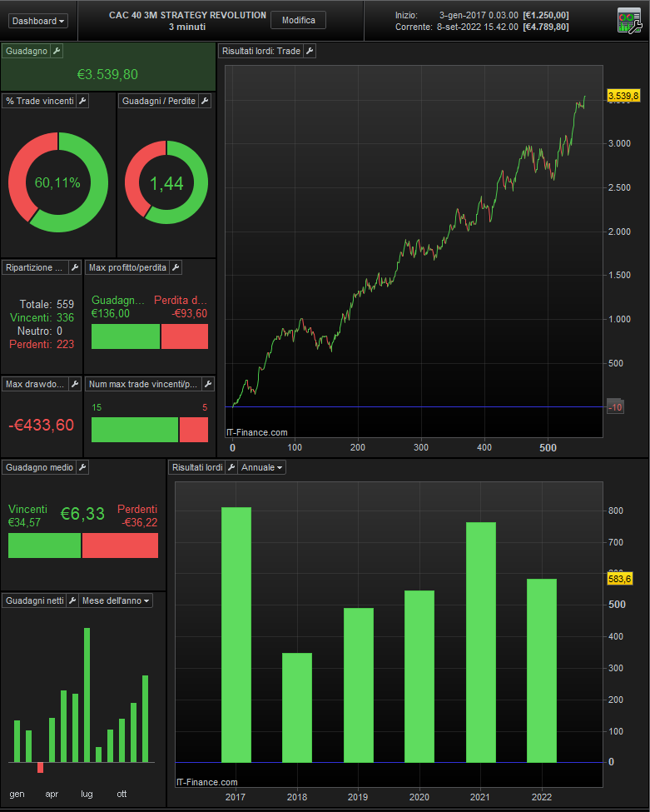The width and height of the screenshot is (650, 812).
Task: Open wrench settings for Max drawdown panel
Action: 75,384
